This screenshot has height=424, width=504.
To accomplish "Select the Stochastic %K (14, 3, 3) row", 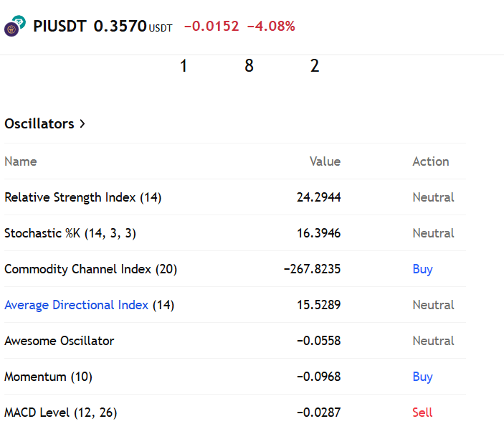I will click(x=235, y=233).
